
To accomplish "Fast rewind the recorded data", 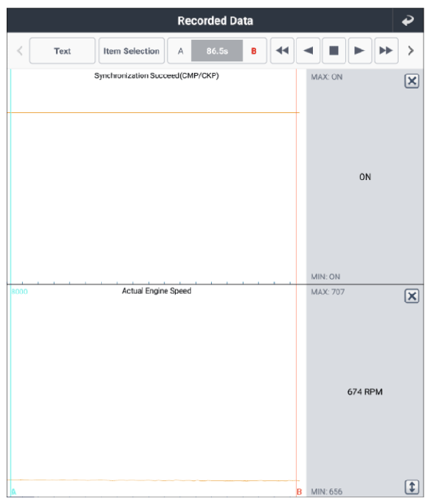I will 282,50.
